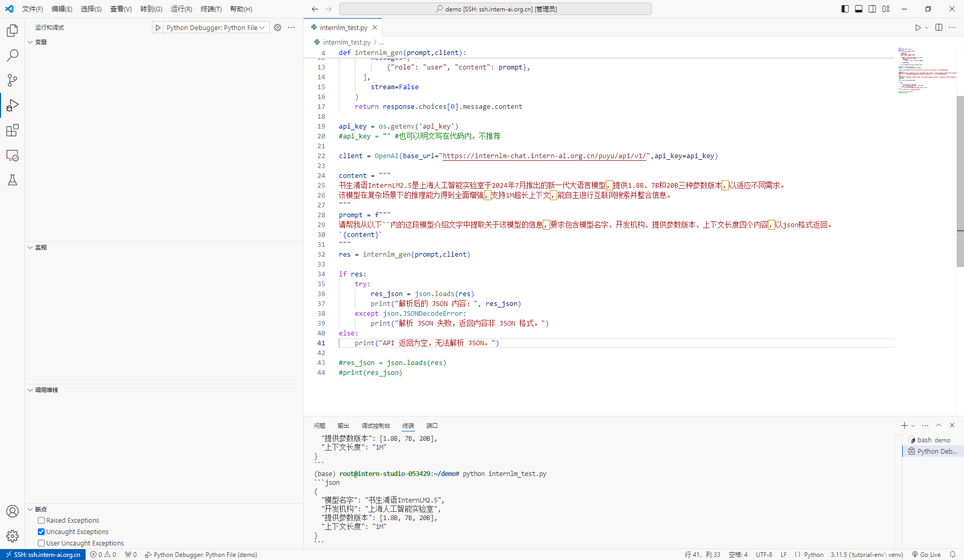The height and width of the screenshot is (560, 964).
Task: Switch to the 输出 panel tab
Action: tap(343, 426)
